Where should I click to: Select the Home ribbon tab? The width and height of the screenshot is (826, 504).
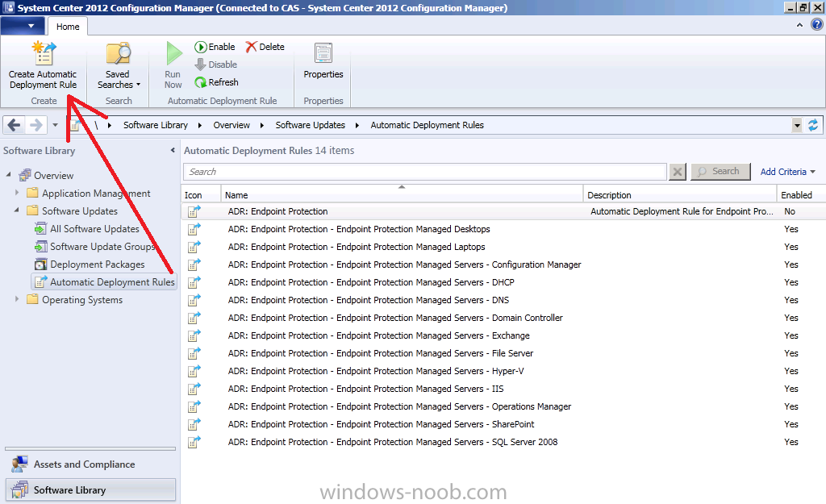coord(68,27)
